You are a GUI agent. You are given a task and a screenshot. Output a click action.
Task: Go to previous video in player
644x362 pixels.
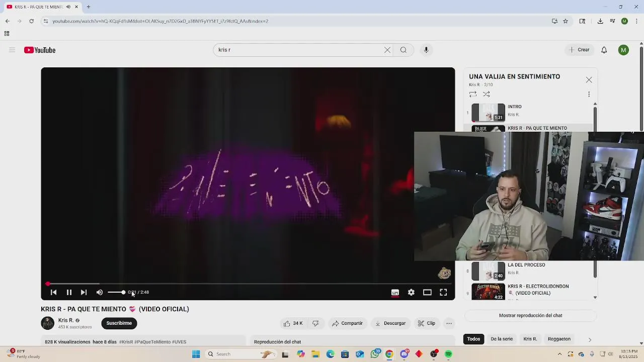pyautogui.click(x=53, y=292)
